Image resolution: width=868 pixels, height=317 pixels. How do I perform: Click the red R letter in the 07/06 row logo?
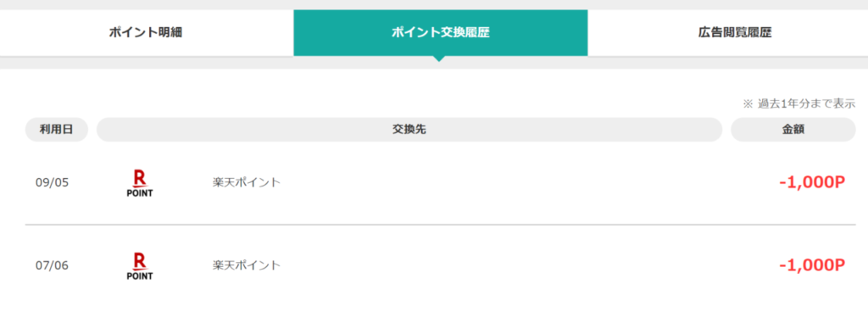pyautogui.click(x=140, y=260)
